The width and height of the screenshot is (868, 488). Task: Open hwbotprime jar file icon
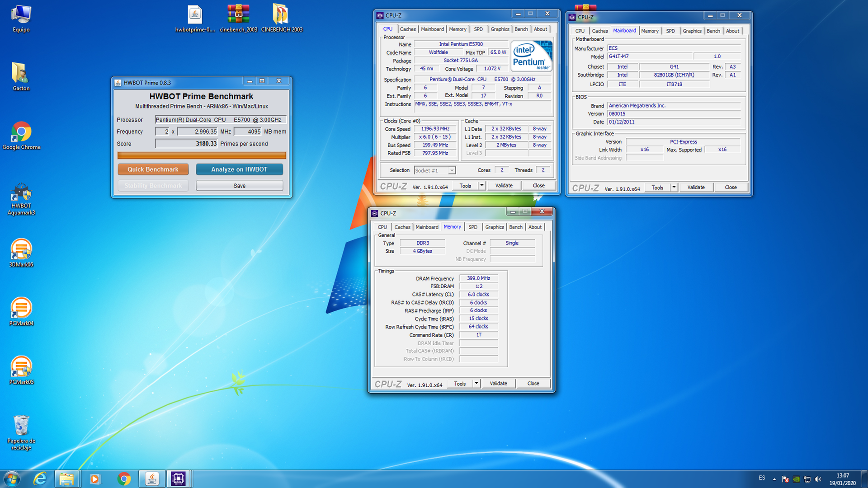(x=195, y=19)
